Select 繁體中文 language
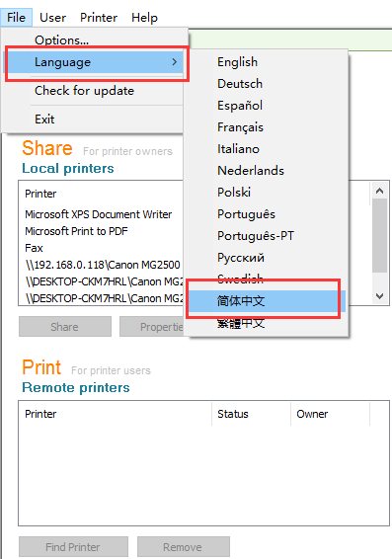The width and height of the screenshot is (392, 559). [267, 323]
